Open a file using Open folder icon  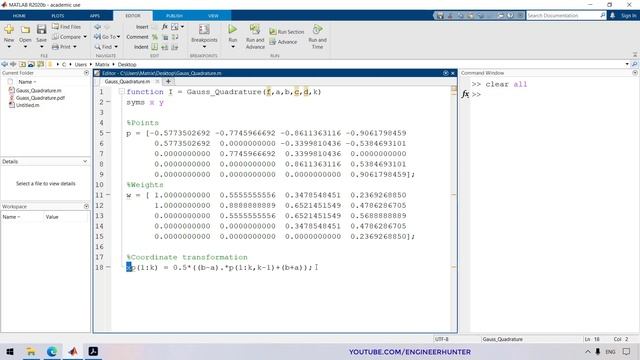(25, 30)
